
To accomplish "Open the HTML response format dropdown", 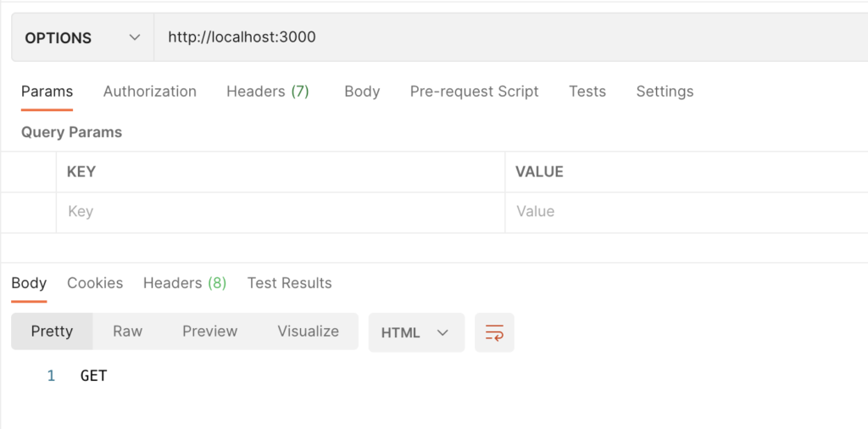I will [416, 332].
